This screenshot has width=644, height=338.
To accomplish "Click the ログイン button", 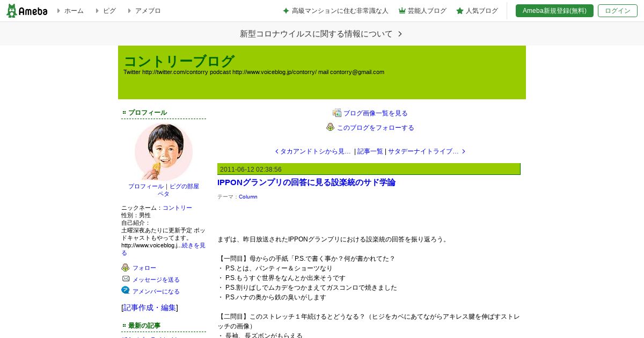I will [618, 11].
